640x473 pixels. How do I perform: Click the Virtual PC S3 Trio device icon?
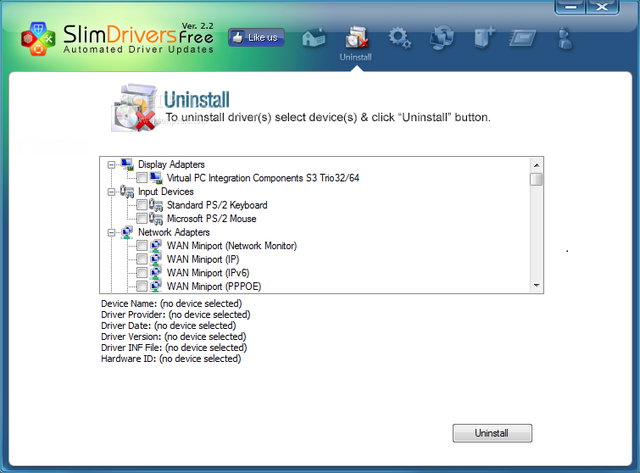(156, 178)
